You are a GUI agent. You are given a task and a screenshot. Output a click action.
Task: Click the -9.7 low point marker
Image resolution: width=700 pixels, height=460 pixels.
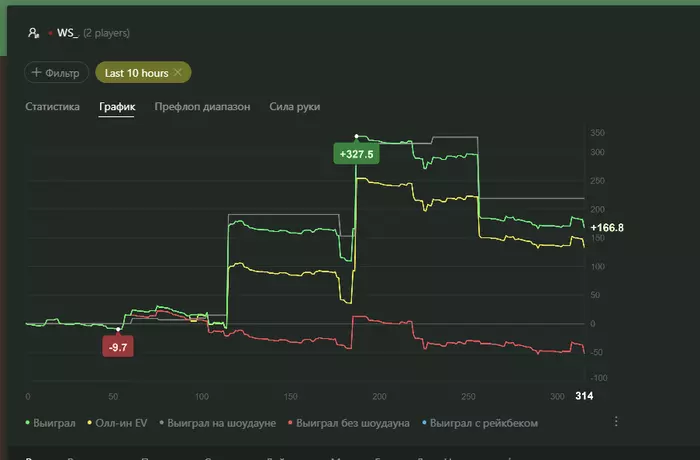118,347
